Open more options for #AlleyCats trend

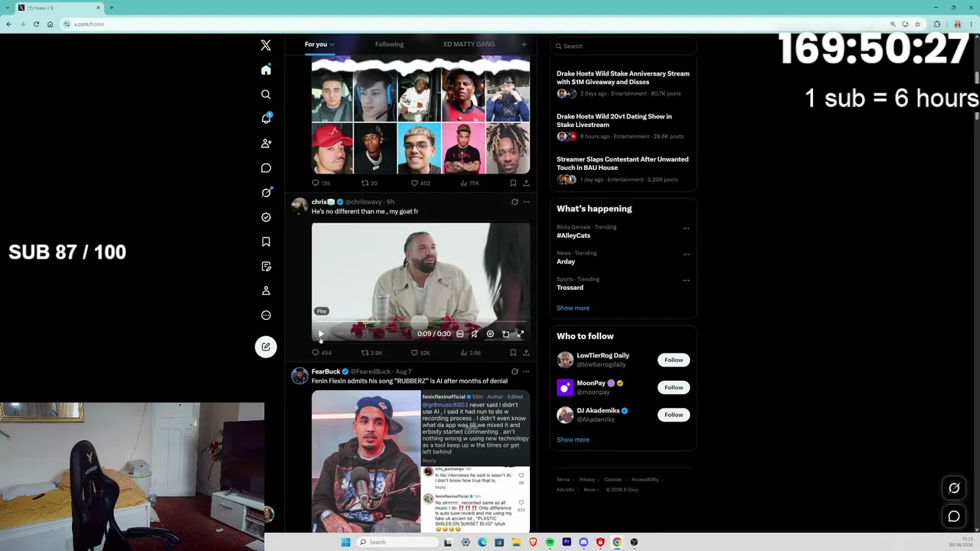click(686, 228)
